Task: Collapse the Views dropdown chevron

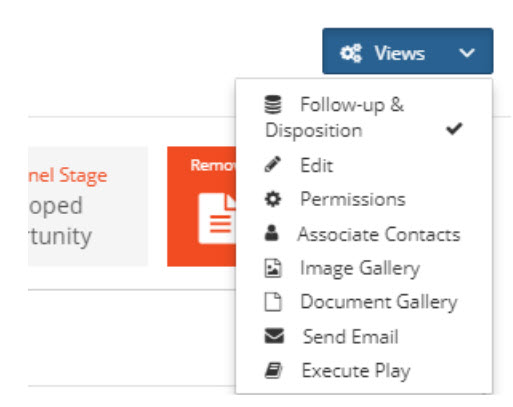Action: pos(467,53)
